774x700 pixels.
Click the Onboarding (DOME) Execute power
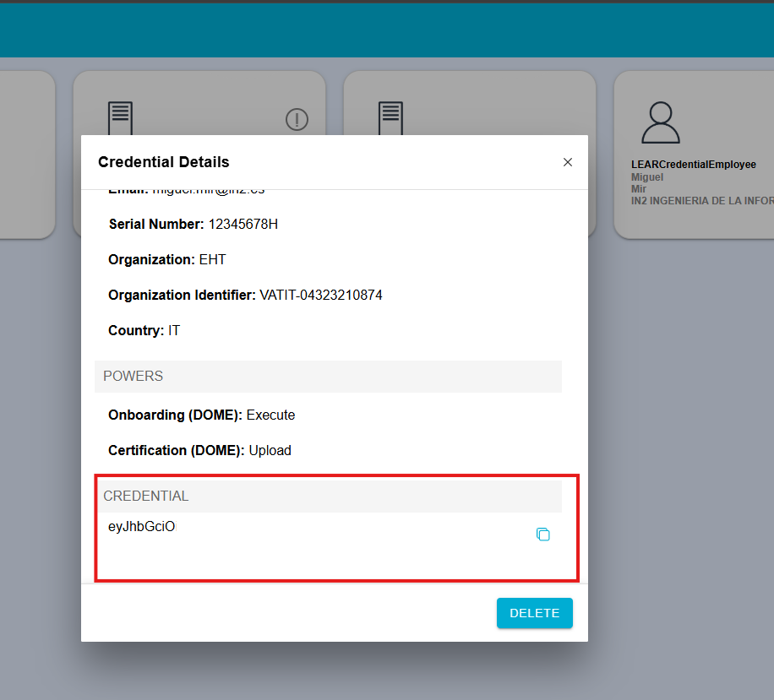[201, 415]
